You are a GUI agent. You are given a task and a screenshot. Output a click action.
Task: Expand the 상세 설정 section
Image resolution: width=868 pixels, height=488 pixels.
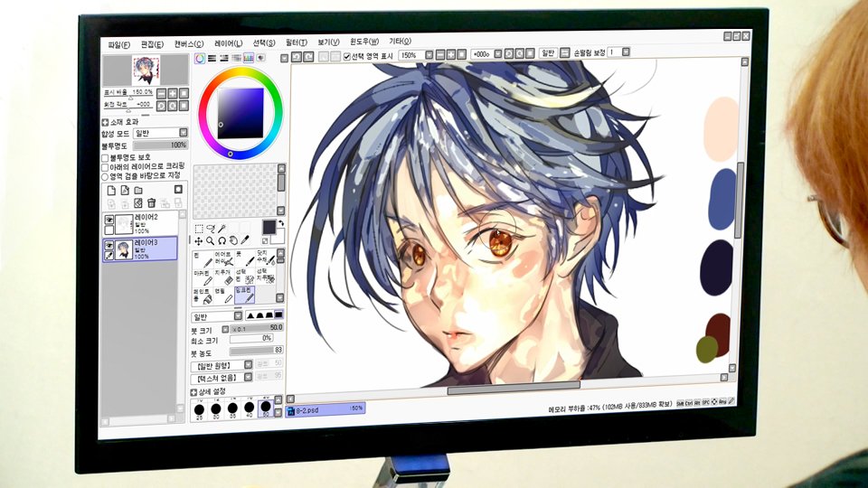[x=194, y=391]
